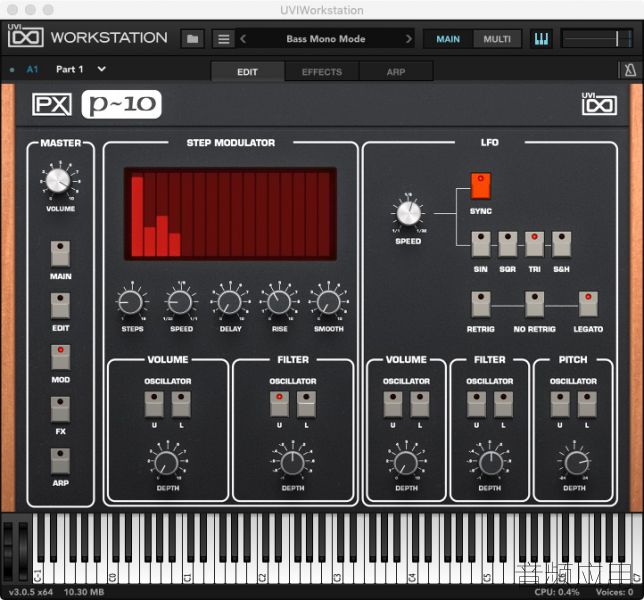Switch to the ARP tab

(x=396, y=72)
